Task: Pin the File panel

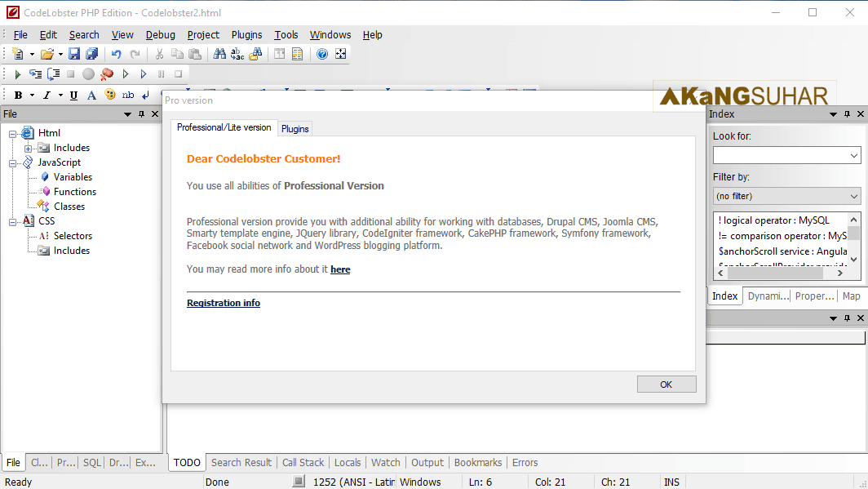Action: coord(141,114)
